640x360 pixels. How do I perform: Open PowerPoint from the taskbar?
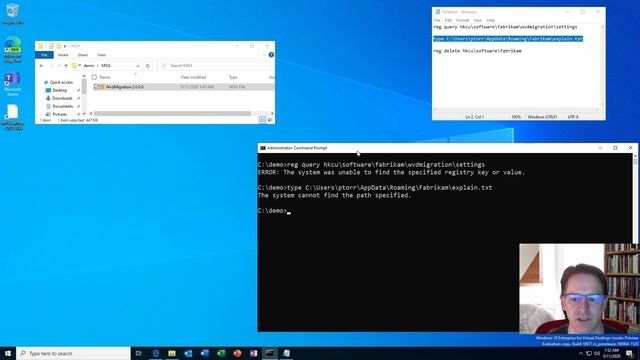point(237,353)
